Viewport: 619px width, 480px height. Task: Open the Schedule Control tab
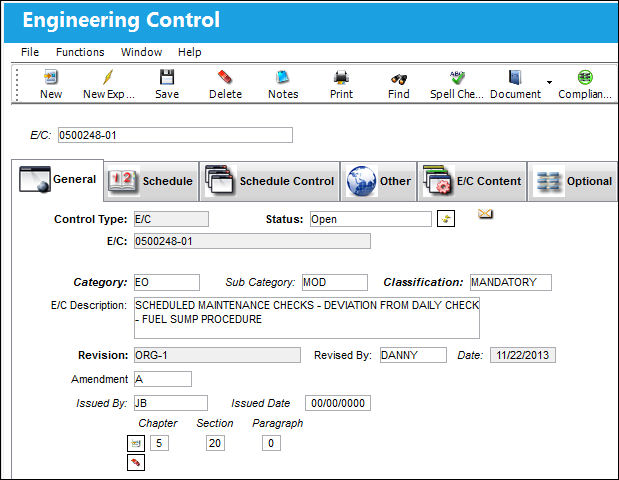[270, 181]
